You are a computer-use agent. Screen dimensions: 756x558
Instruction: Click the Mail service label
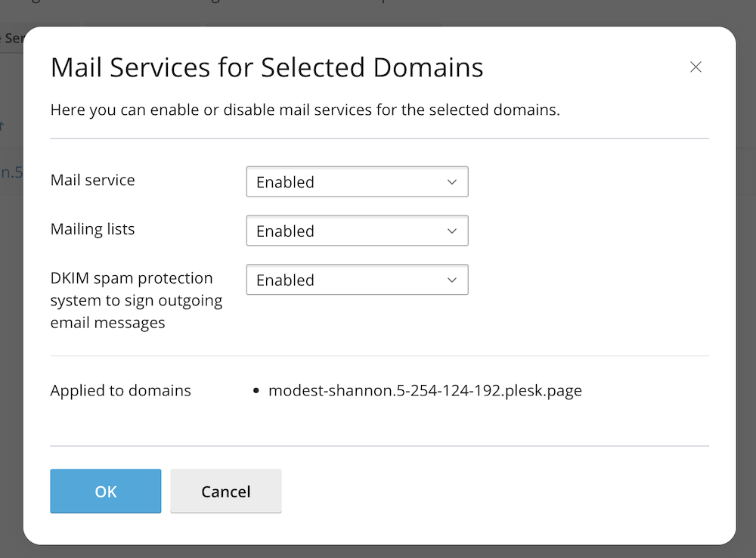tap(92, 181)
